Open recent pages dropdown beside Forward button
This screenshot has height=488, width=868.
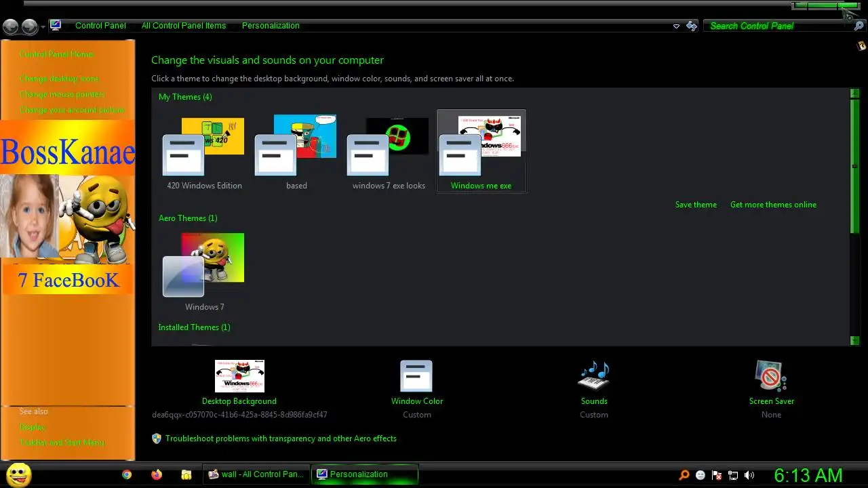click(43, 27)
